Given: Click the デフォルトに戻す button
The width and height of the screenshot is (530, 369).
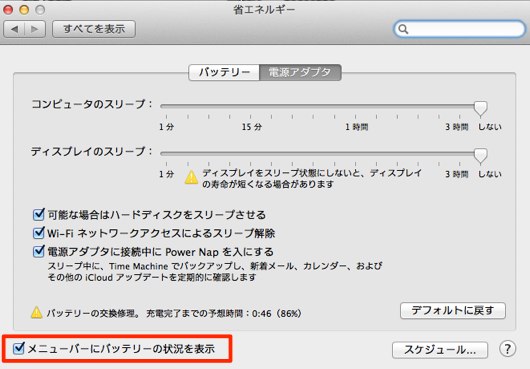Looking at the screenshot, I should 453,311.
